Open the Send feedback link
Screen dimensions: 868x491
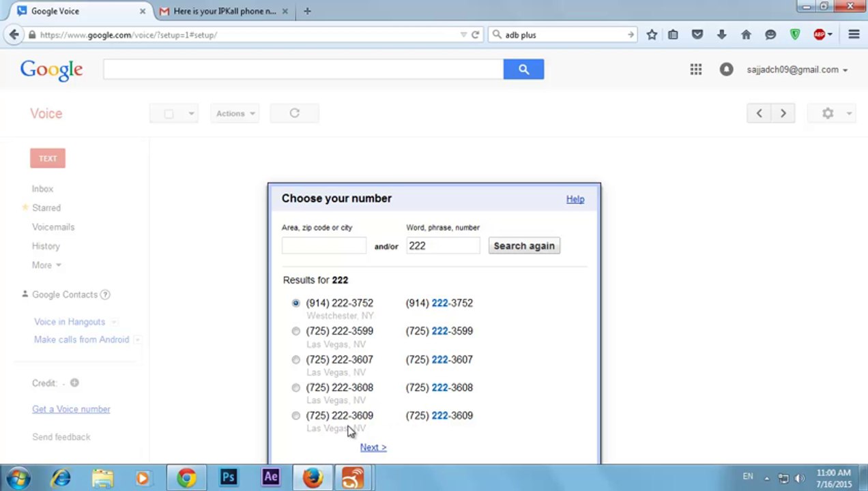pos(61,437)
